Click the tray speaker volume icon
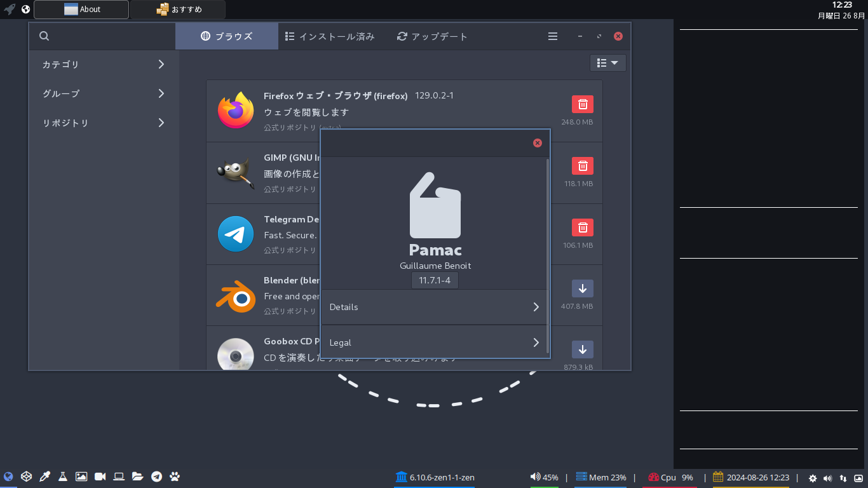Screen dimensions: 868x488 point(827,478)
